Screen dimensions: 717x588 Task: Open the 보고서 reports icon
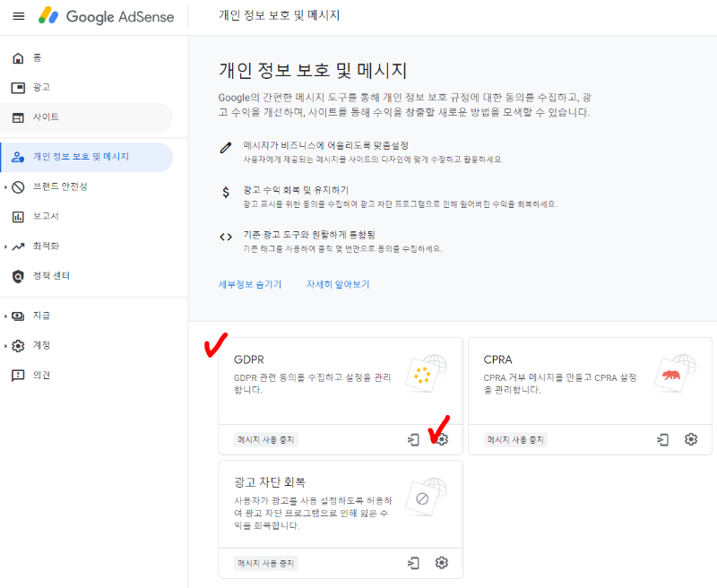(20, 215)
